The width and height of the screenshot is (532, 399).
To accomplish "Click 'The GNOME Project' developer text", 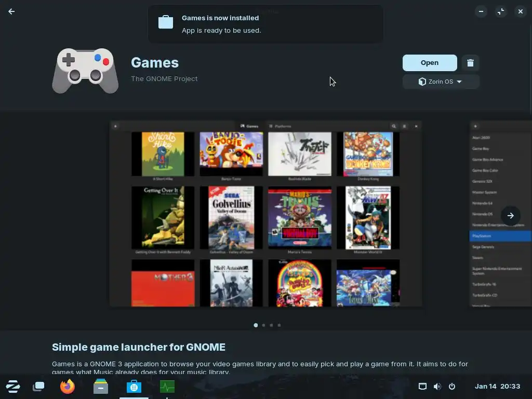I will 164,79.
